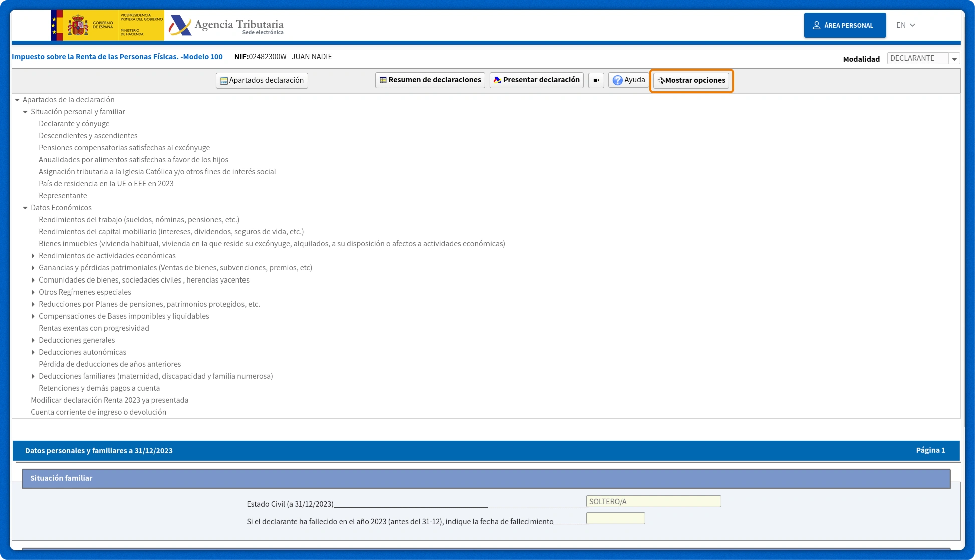Viewport: 975px width, 560px height.
Task: Click Mostrar opciones button
Action: pyautogui.click(x=691, y=80)
